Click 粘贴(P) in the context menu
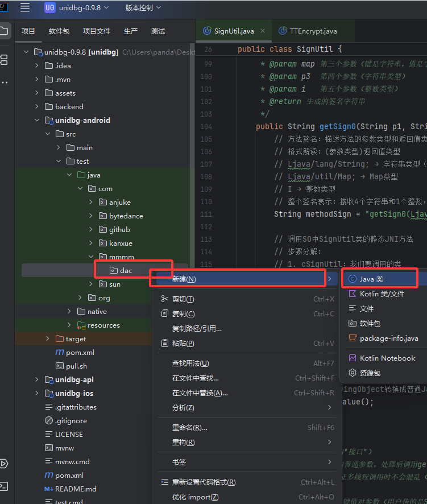427x504 pixels. (247, 343)
